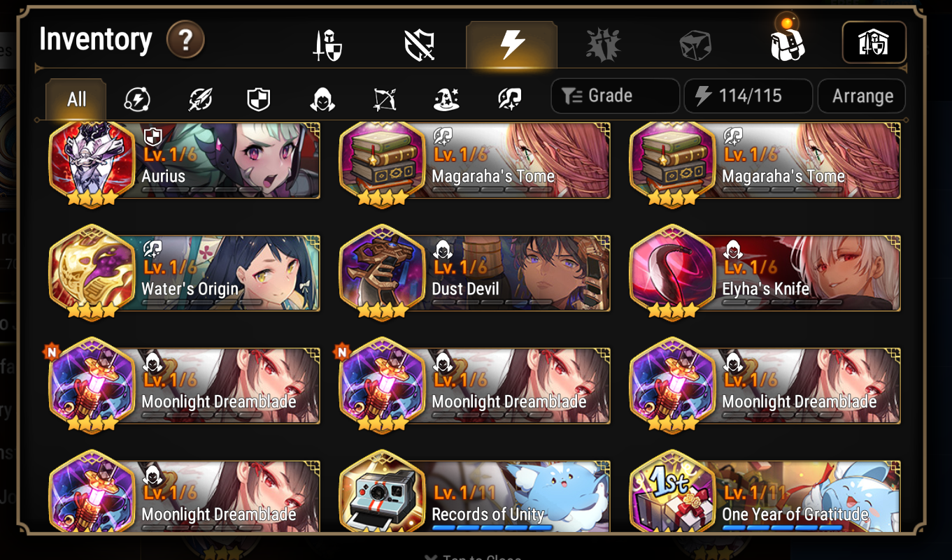
Task: Switch to the sword-and-shield equipment tab
Action: pyautogui.click(x=327, y=46)
